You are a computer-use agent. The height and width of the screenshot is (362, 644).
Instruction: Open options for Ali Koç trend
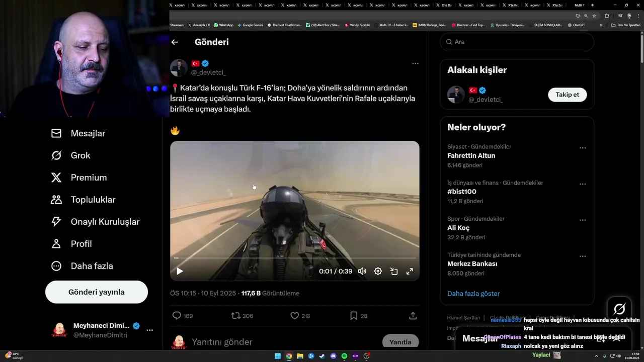[x=583, y=220]
